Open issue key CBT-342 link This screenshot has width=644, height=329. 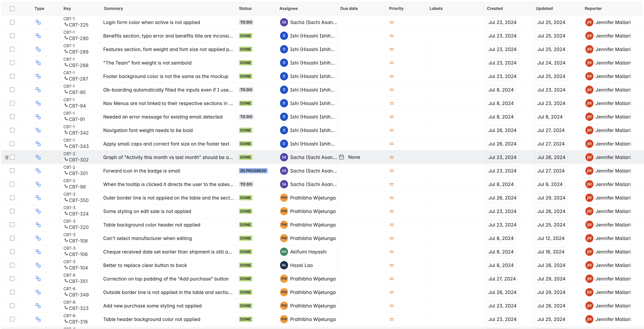pyautogui.click(x=78, y=133)
